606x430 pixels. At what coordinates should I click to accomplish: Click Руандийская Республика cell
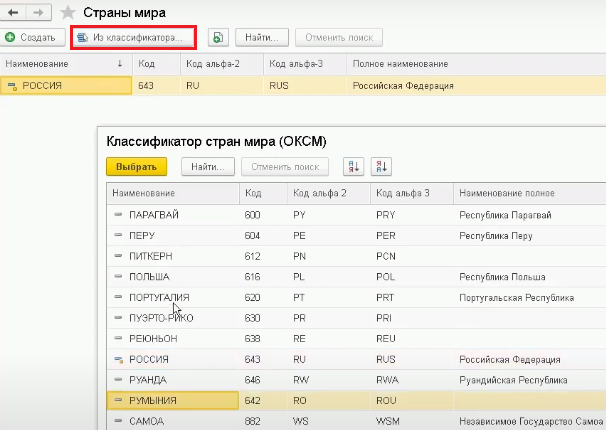point(513,380)
